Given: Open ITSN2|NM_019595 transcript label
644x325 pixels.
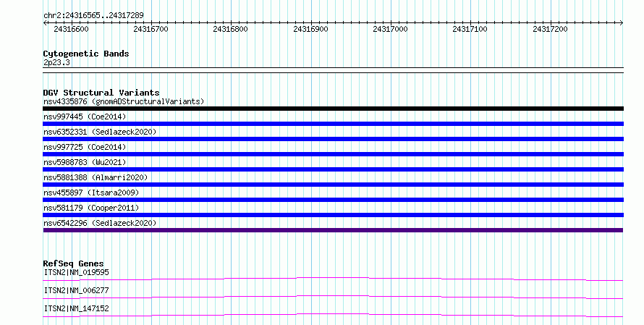Looking at the screenshot, I should pos(77,272).
